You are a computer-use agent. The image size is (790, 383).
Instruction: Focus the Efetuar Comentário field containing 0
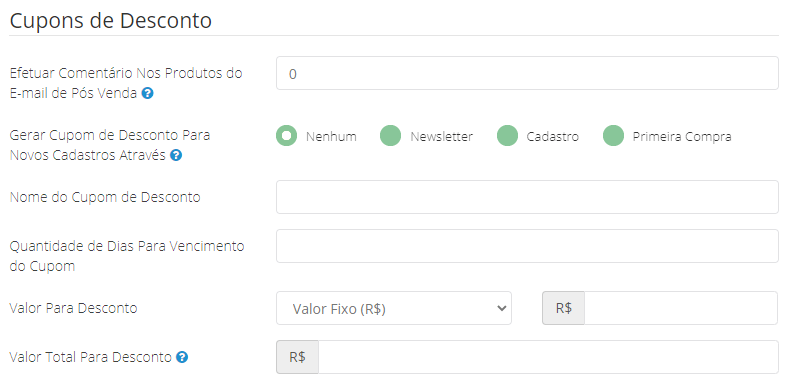tap(527, 74)
